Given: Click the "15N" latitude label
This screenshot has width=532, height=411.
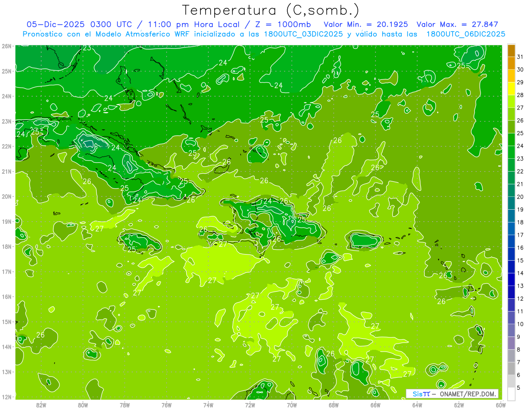Looking at the screenshot, I should [6, 321].
